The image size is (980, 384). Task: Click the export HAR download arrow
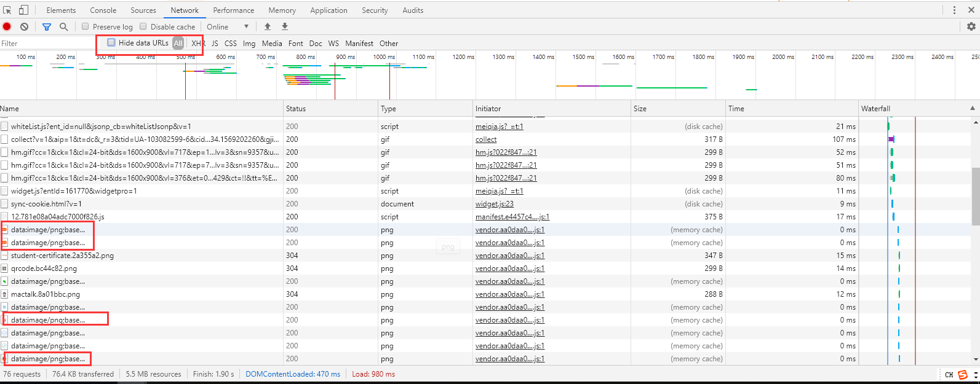tap(285, 26)
